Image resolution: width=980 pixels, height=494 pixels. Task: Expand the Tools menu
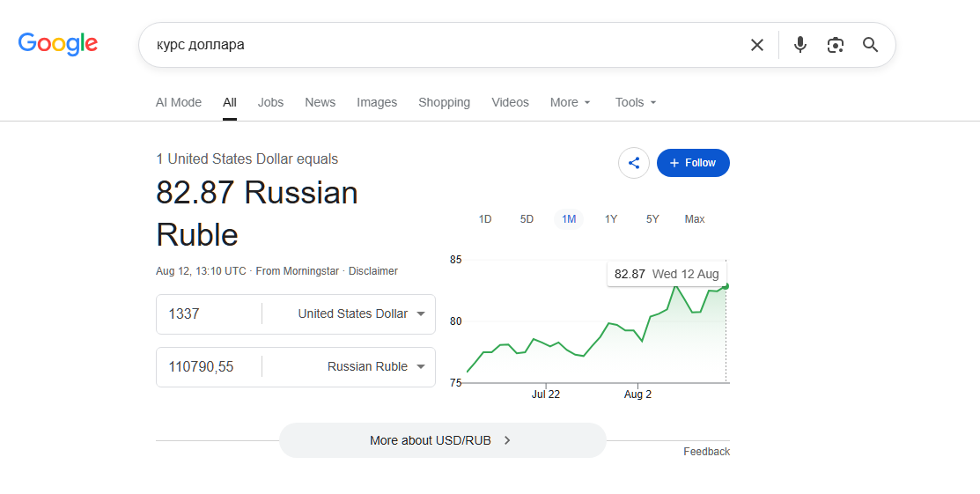(636, 102)
